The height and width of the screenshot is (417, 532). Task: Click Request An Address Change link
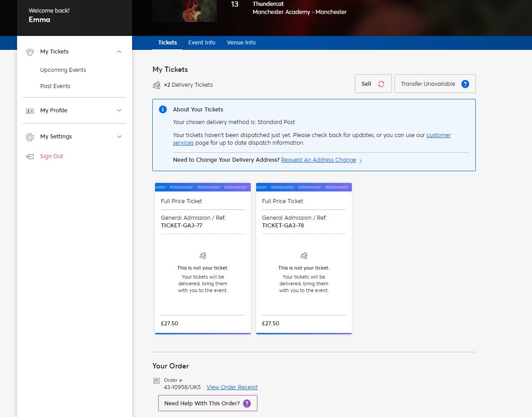tap(319, 160)
